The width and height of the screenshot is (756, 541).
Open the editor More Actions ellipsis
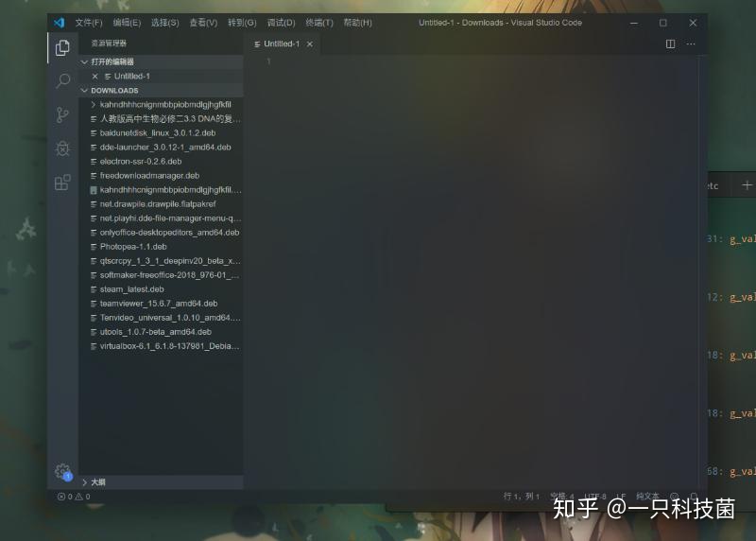691,44
